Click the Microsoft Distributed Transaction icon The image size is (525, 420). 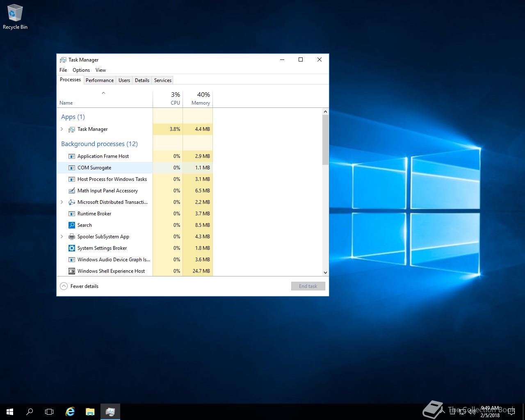pos(71,202)
